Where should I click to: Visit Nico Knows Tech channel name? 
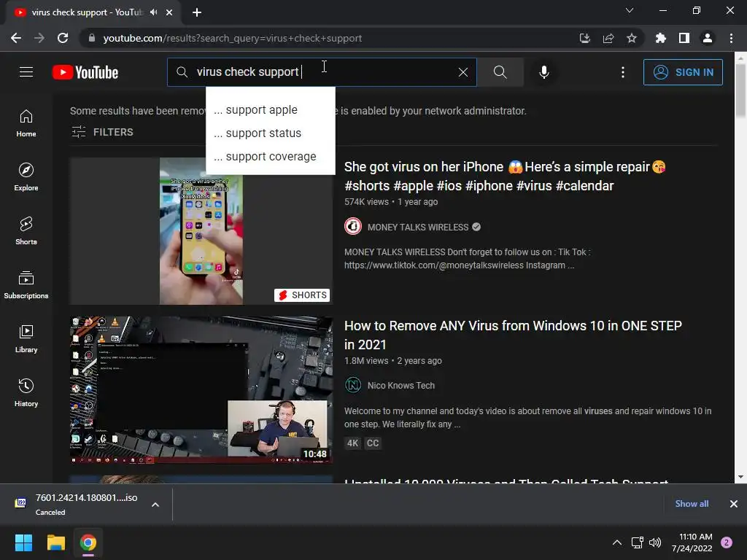coord(401,386)
